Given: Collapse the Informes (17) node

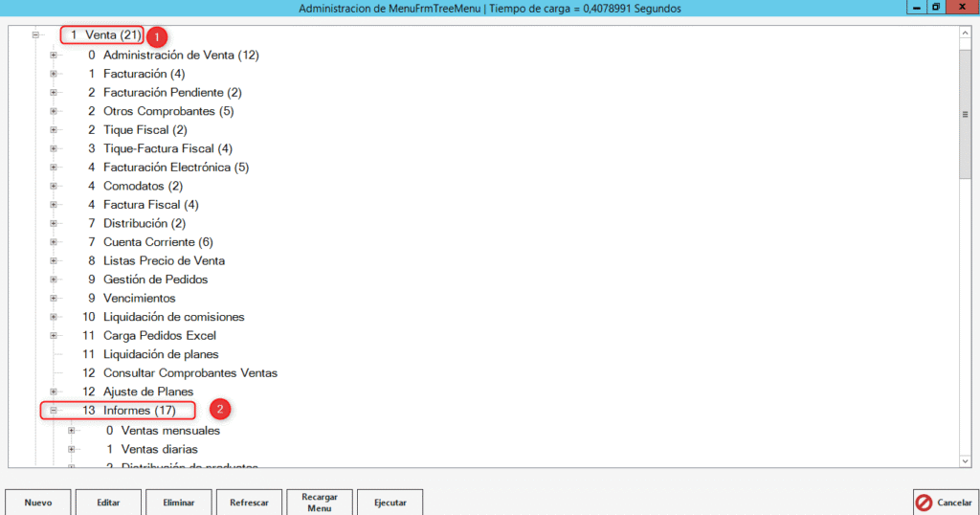Looking at the screenshot, I should (x=54, y=411).
